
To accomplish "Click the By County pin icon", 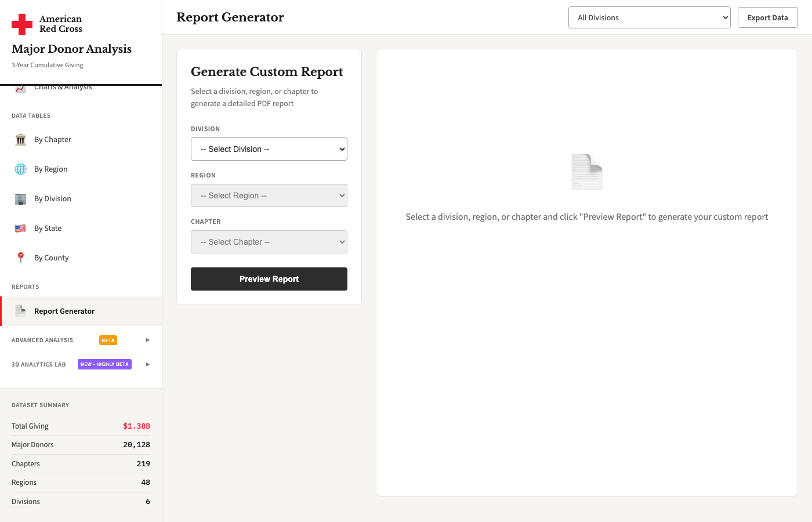I will coord(20,258).
